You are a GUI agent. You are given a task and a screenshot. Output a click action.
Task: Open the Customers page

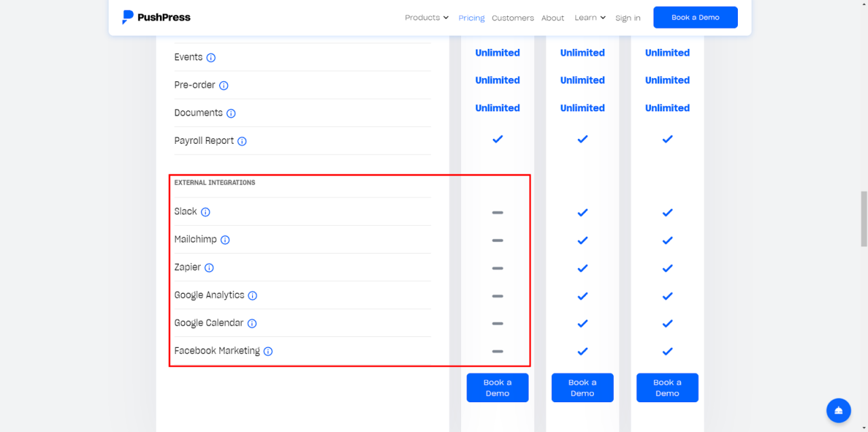[x=513, y=18]
